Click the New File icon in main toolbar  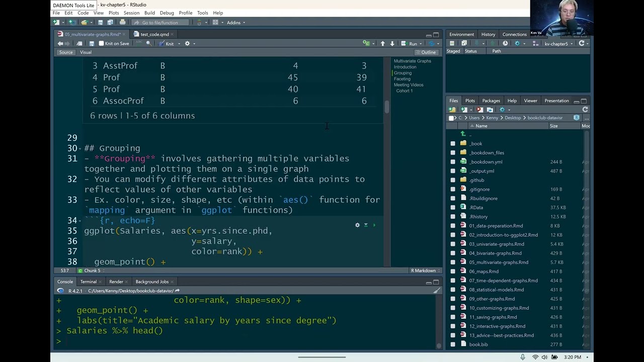(x=56, y=22)
